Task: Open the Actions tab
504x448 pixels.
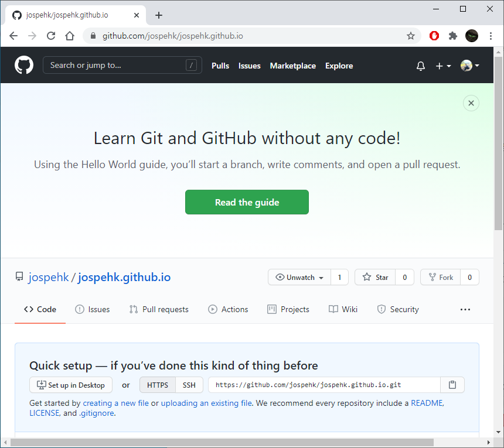Action: [x=228, y=309]
